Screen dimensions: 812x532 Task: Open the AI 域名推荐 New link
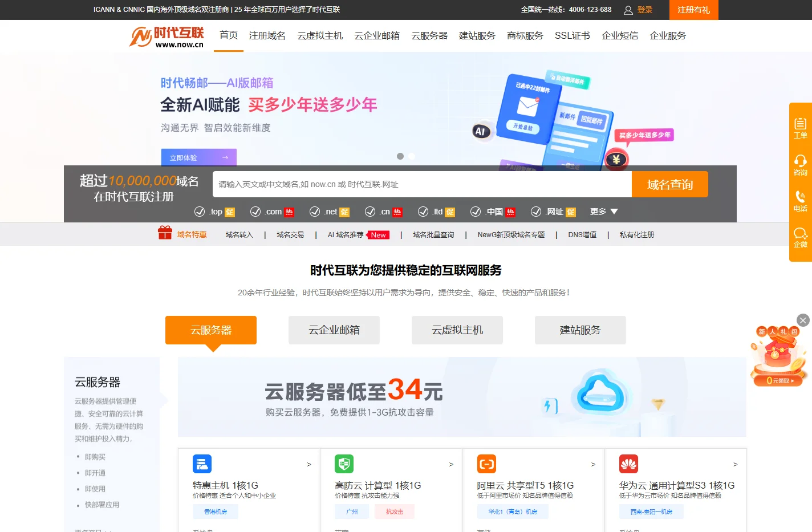[359, 234]
